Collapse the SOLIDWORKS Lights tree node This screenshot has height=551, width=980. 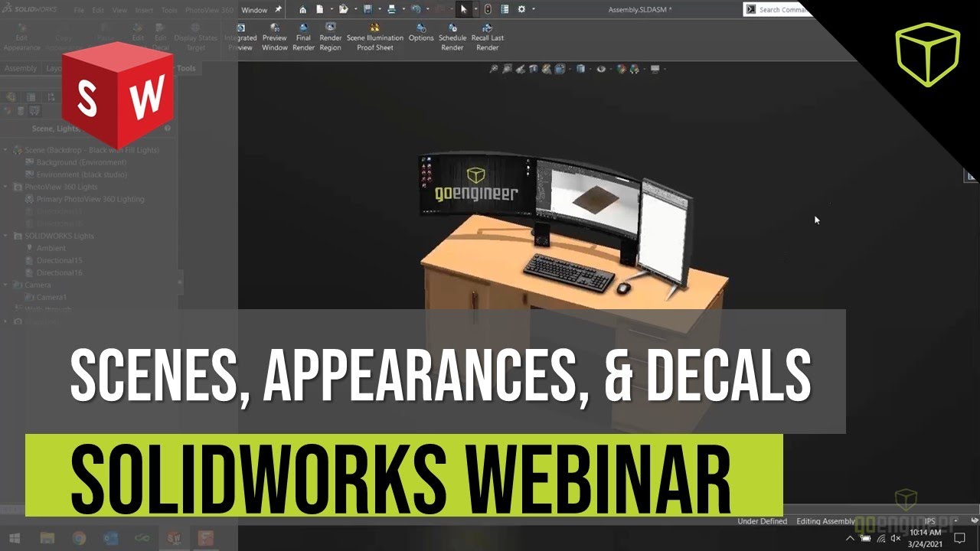coord(6,236)
